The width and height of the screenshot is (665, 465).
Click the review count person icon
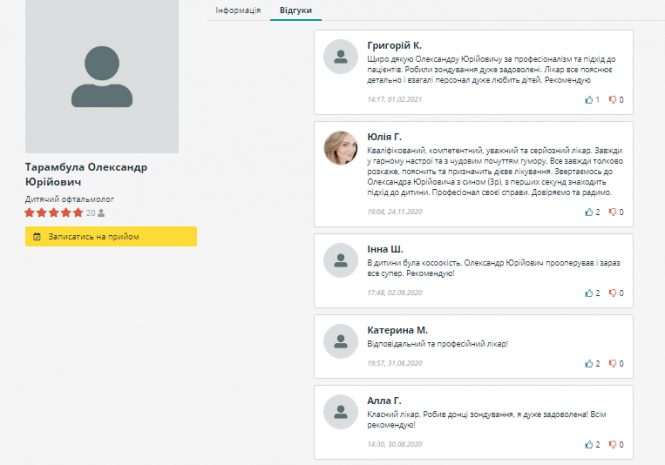(x=101, y=213)
